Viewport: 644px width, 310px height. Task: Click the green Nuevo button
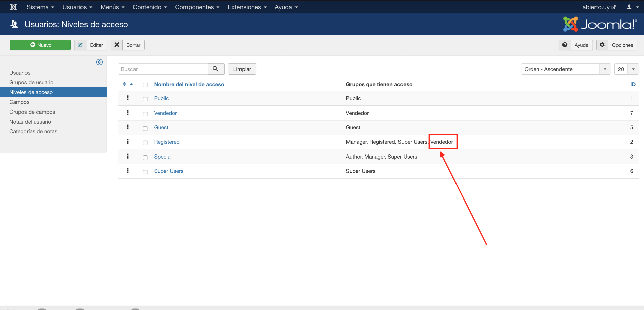[x=40, y=45]
